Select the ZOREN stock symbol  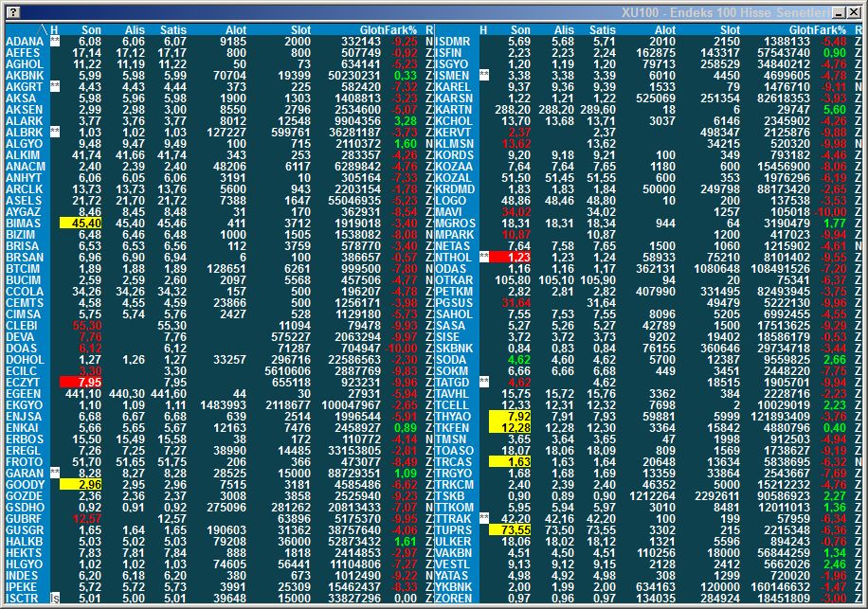pyautogui.click(x=454, y=598)
